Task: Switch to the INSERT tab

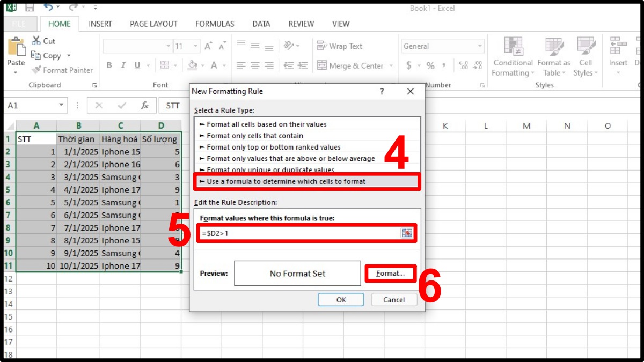Action: [x=100, y=24]
